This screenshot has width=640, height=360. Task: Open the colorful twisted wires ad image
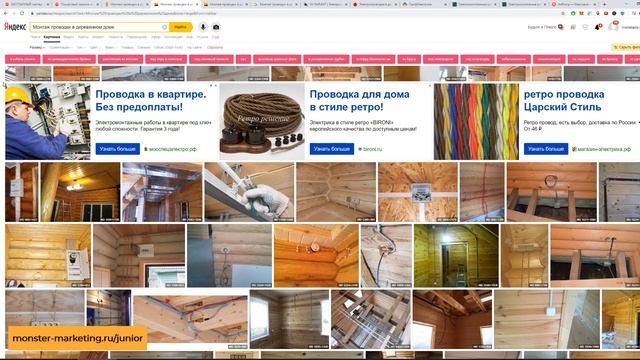[x=476, y=122]
